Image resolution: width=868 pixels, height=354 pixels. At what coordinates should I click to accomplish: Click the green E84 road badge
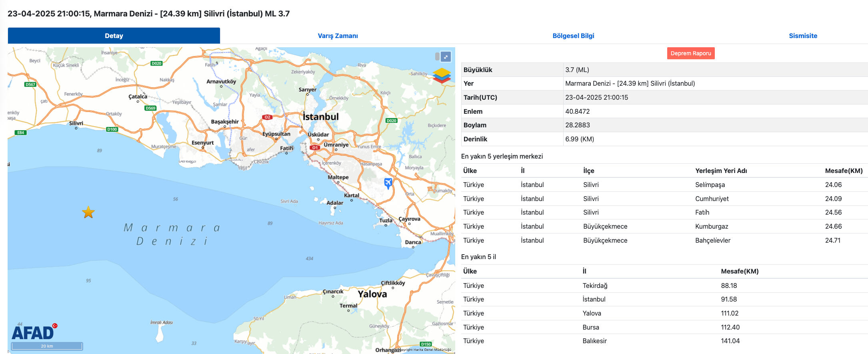coord(20,133)
